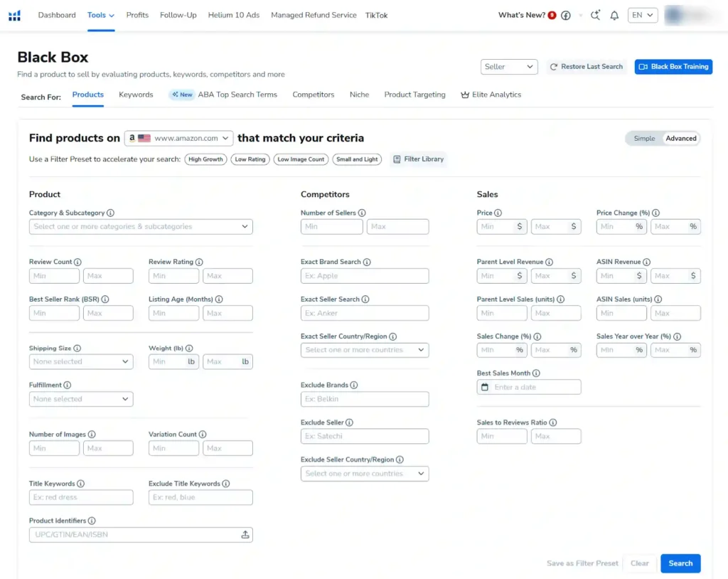Click the calendar icon in Best Sales Month
Viewport: 728px width, 579px height.
485,388
